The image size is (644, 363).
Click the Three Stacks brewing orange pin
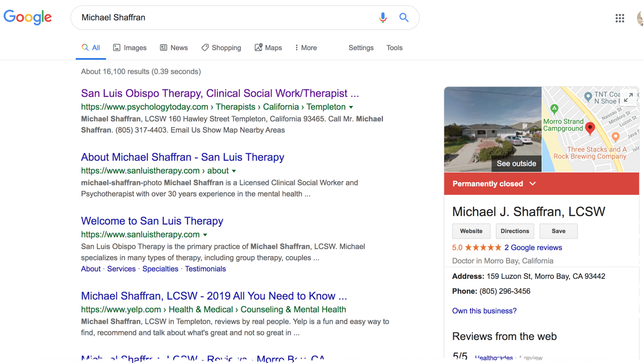pyautogui.click(x=615, y=137)
